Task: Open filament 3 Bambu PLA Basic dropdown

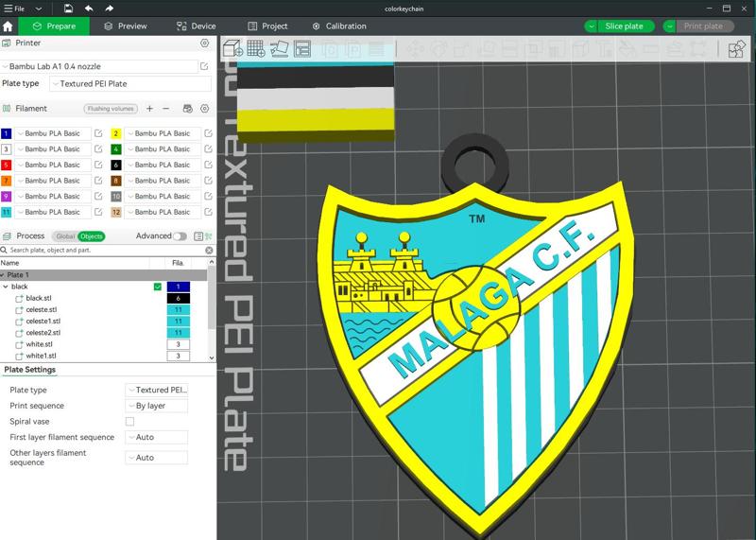Action: coord(53,149)
